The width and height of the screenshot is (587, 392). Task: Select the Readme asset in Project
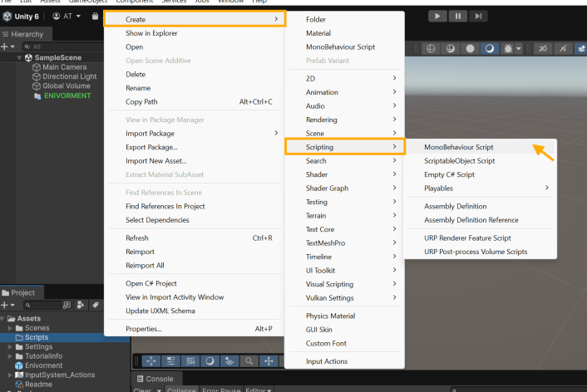(x=34, y=385)
